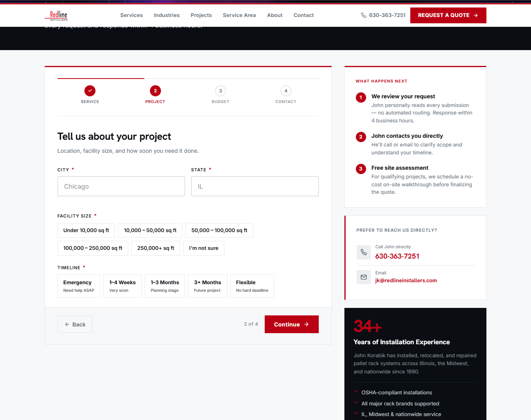Viewport: 531px width, 420px height.
Task: Choose 250,000+ sq ft facility size
Action: [x=156, y=248]
